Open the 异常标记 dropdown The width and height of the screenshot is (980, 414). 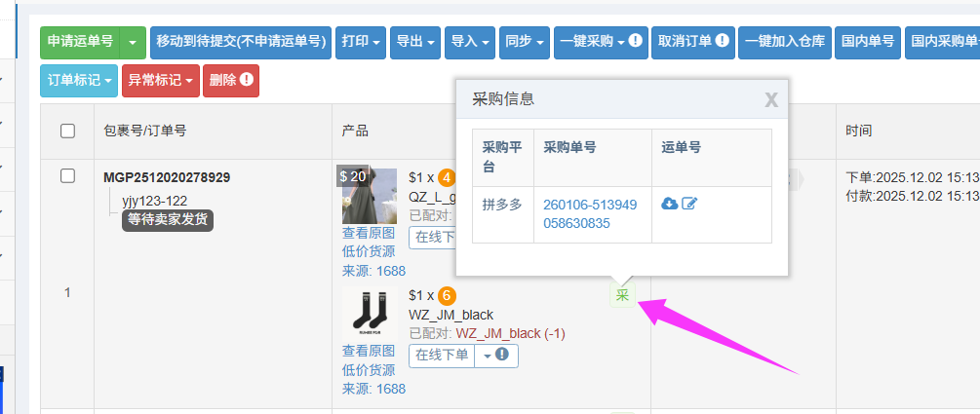[x=161, y=81]
